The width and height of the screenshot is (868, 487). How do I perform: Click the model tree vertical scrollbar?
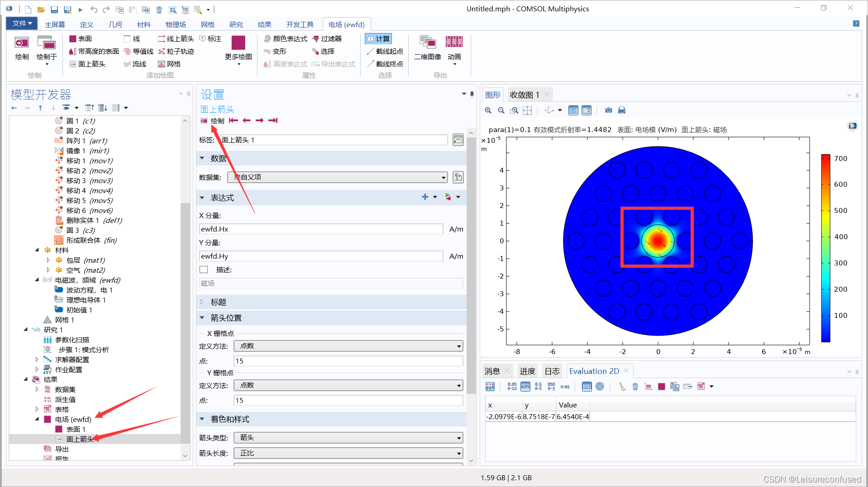tap(185, 323)
